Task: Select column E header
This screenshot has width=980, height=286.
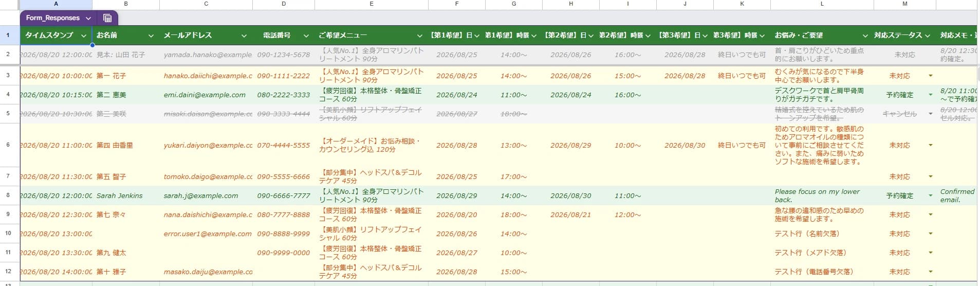Action: click(372, 4)
